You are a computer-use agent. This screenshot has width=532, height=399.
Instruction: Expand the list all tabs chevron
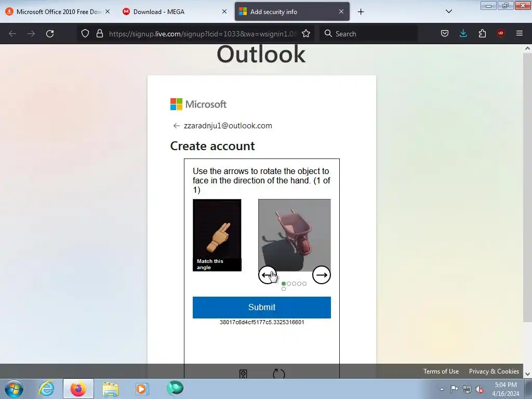pyautogui.click(x=448, y=11)
